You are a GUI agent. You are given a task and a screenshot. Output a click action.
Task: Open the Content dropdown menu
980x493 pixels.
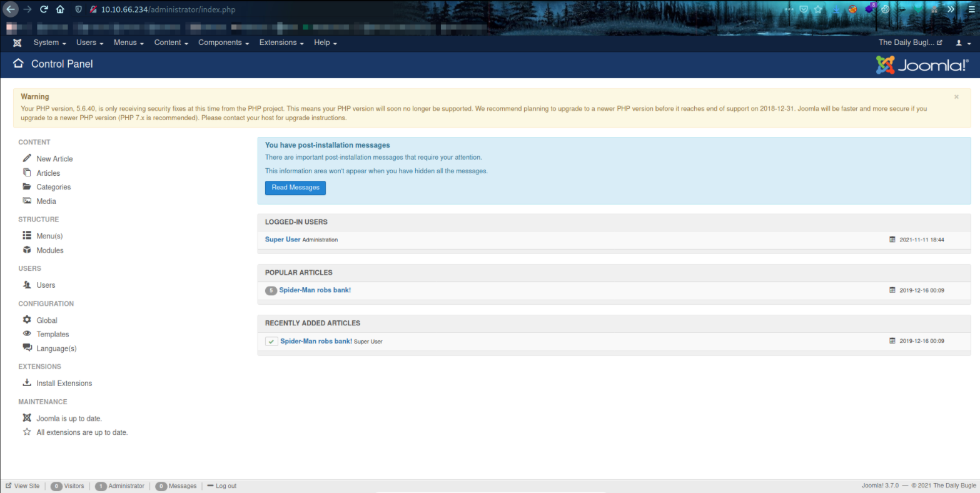click(171, 43)
